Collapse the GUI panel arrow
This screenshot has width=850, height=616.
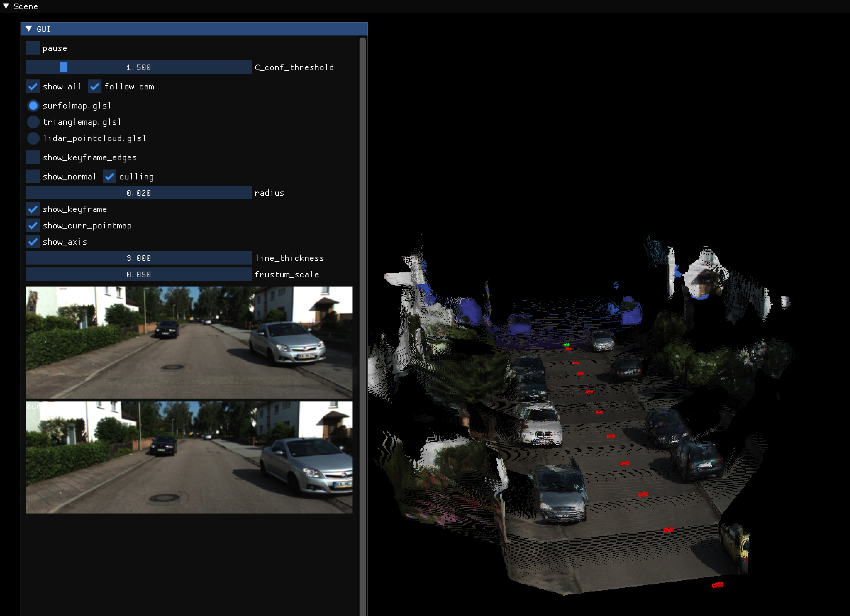click(28, 29)
